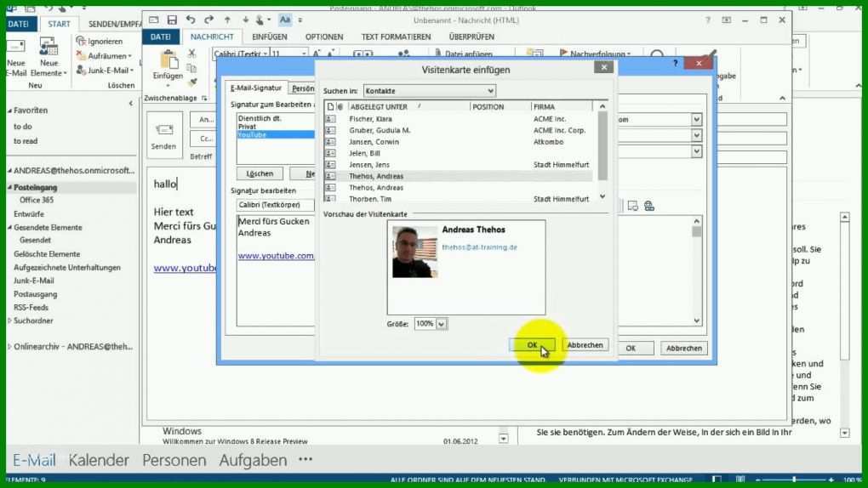868x488 pixels.
Task: Click Ignorieren in Outlook ribbon
Action: [x=100, y=42]
